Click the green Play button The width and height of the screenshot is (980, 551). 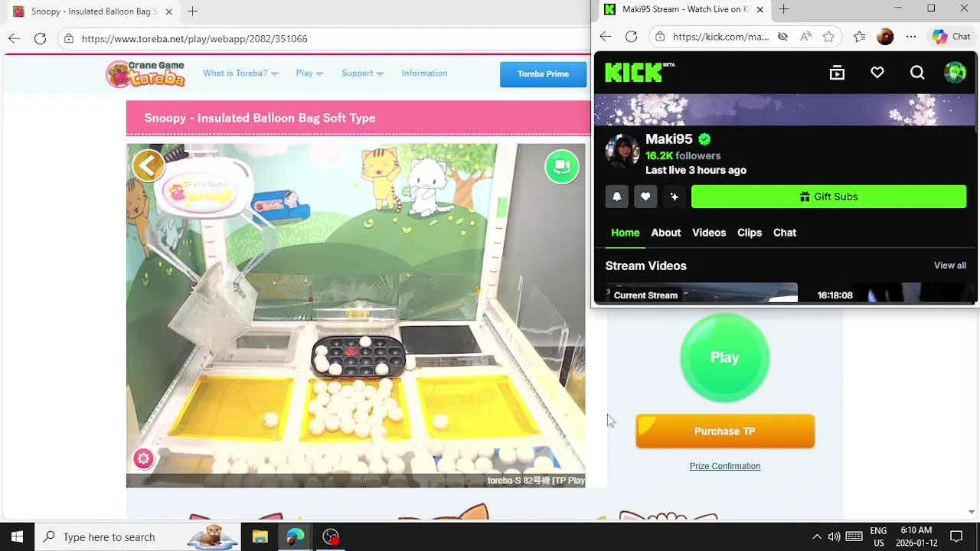click(724, 357)
